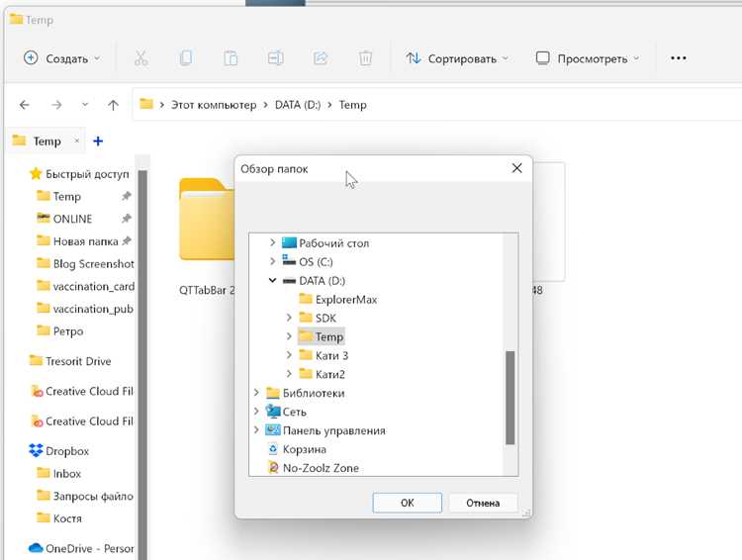742x560 pixels.
Task: Select Tresorit Drive in sidebar
Action: pyautogui.click(x=70, y=361)
